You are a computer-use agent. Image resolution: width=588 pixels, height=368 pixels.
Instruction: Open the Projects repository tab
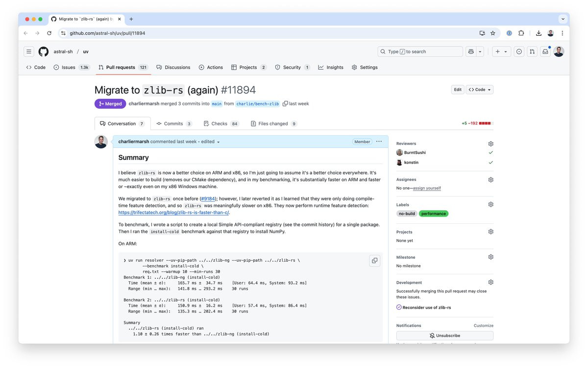pos(249,67)
